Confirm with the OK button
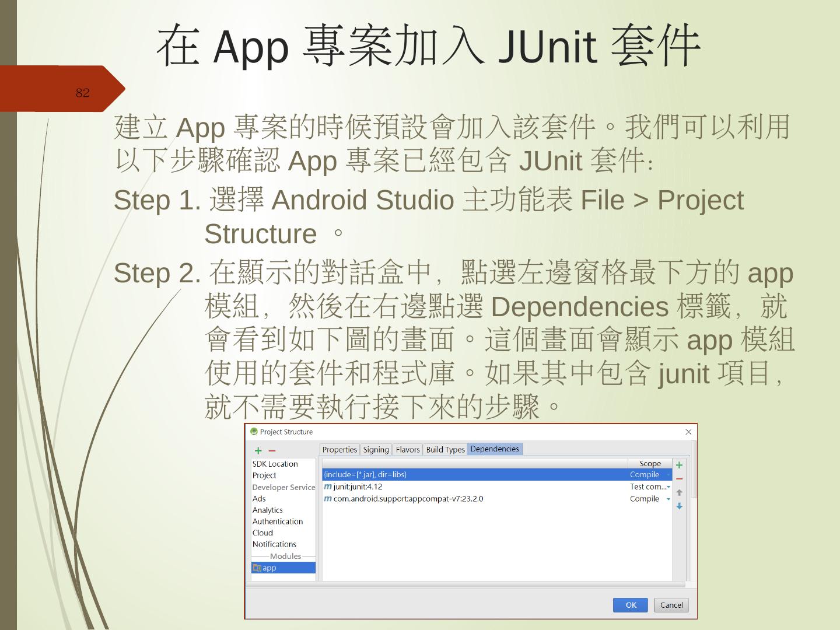 tap(631, 605)
